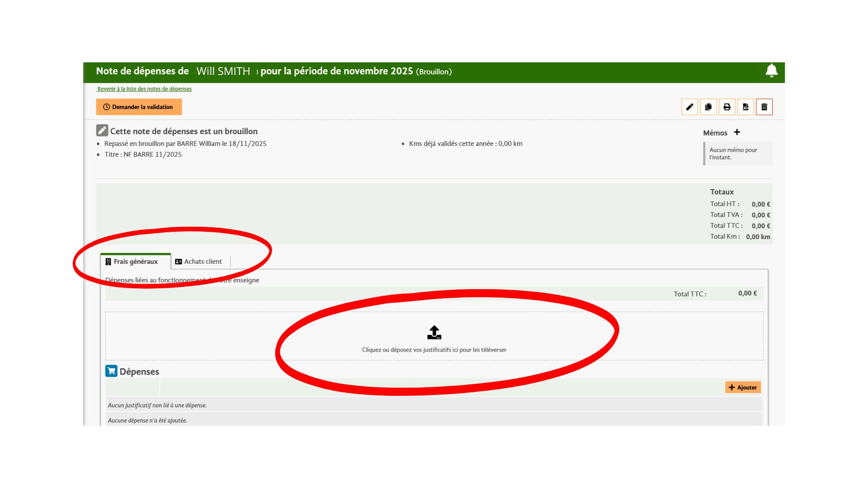
Task: Switch to the Achats client tab
Action: pos(198,262)
